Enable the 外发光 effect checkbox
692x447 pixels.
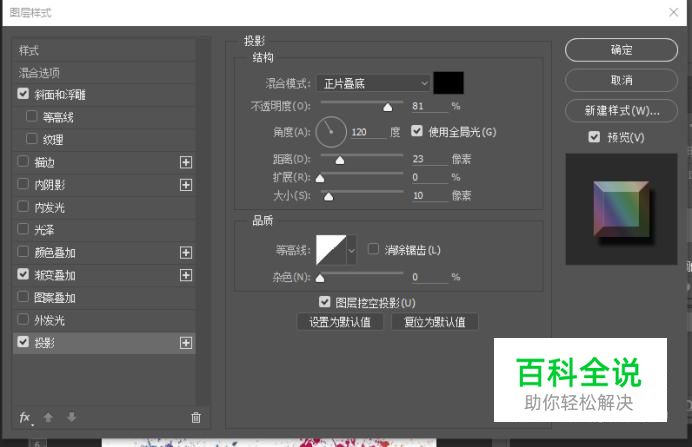23,319
